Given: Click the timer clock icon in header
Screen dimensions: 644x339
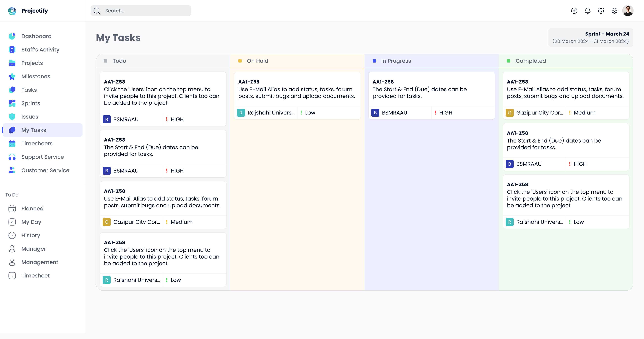Looking at the screenshot, I should pos(601,11).
